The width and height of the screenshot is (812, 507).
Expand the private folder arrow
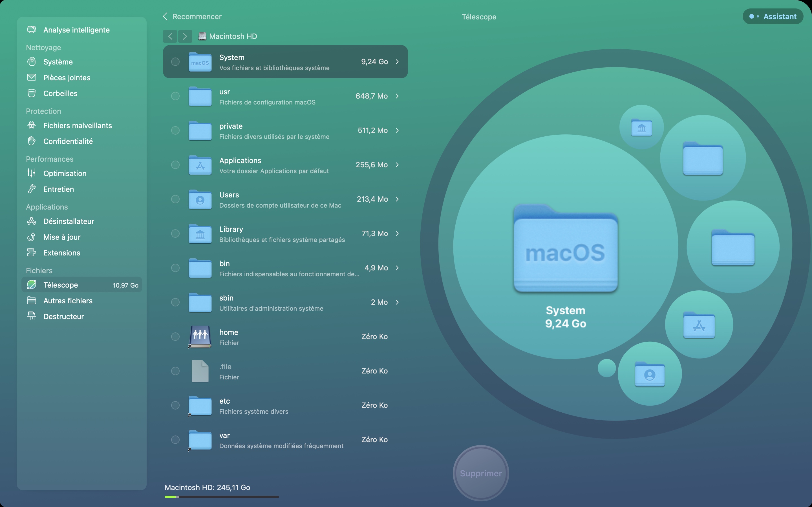click(397, 130)
